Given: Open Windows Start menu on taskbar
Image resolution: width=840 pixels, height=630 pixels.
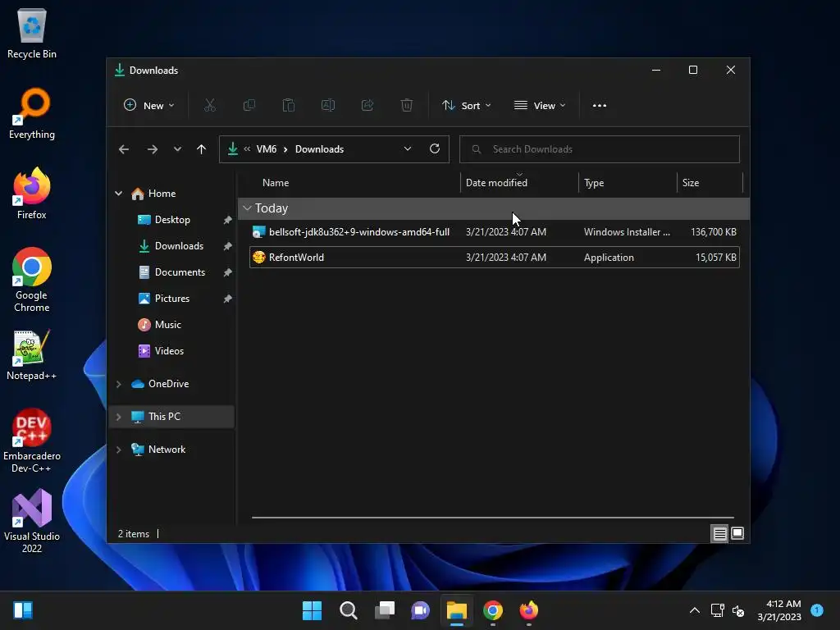Looking at the screenshot, I should [312, 610].
